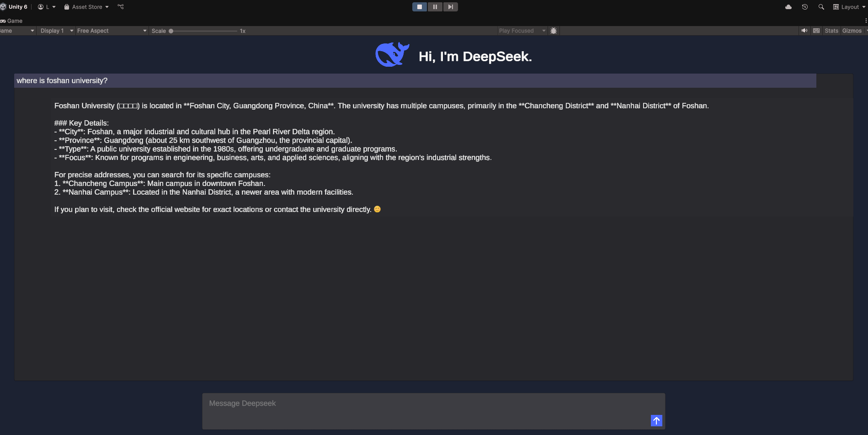Click the '### Key Details:' line
Viewport: 868px width, 435px height.
(x=81, y=123)
